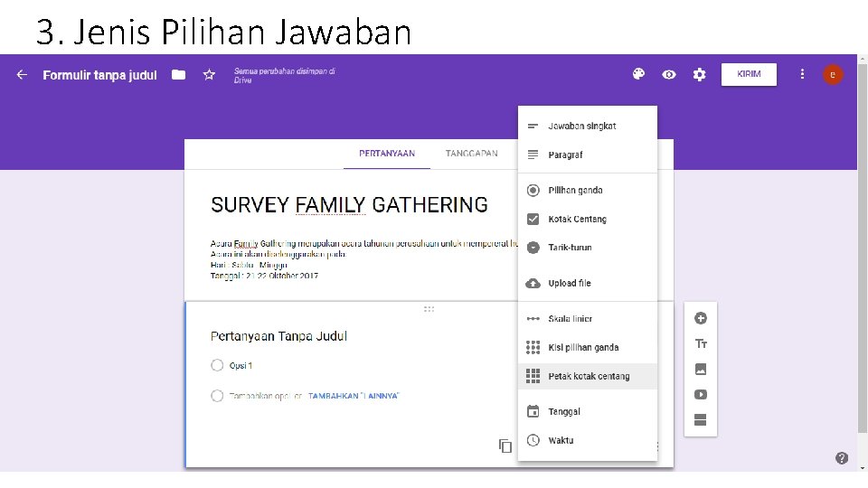The height and width of the screenshot is (488, 868).
Task: Add a video from the side toolbar
Action: 700,395
